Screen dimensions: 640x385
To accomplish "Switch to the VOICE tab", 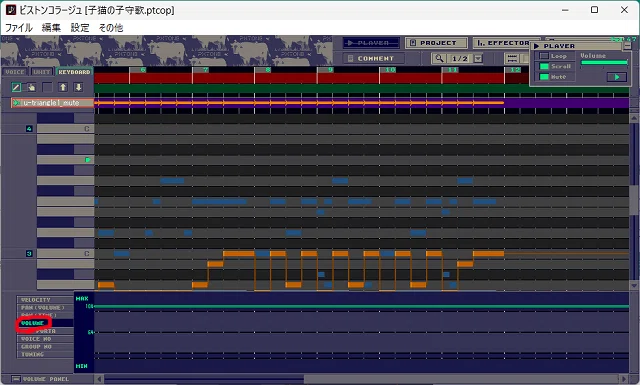I will click(15, 72).
